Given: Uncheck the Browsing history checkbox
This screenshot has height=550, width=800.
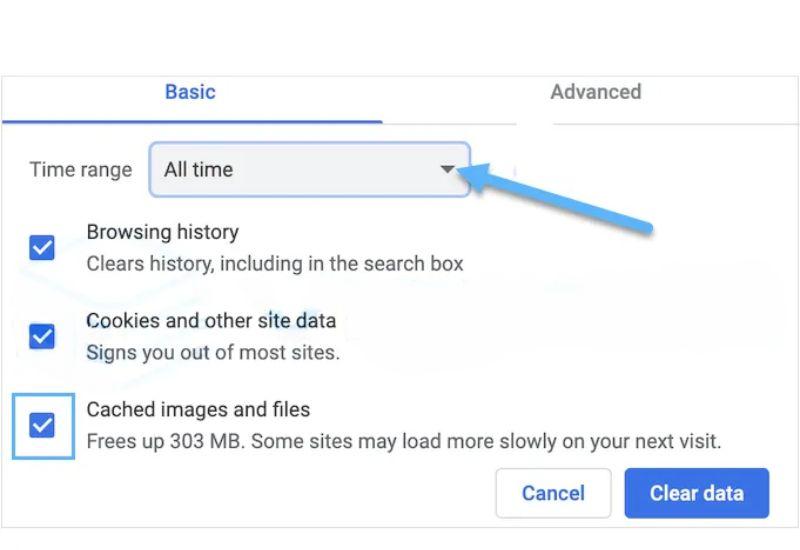Looking at the screenshot, I should [42, 247].
